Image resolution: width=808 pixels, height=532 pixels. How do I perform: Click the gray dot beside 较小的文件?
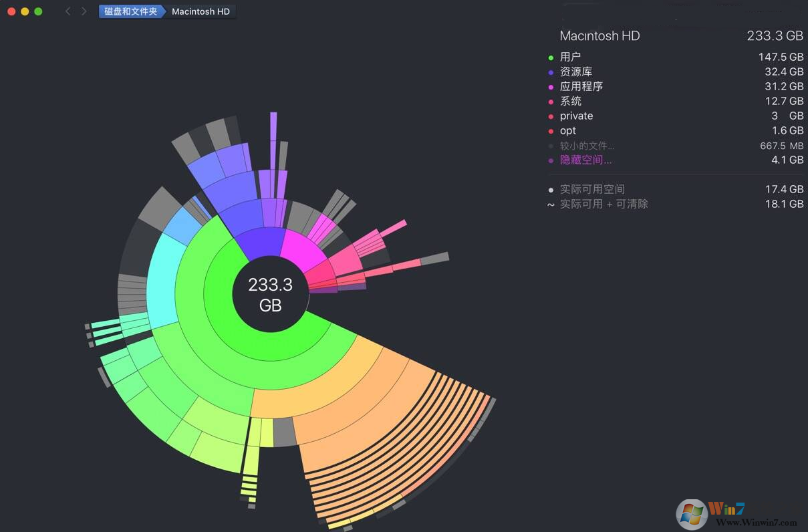point(551,145)
